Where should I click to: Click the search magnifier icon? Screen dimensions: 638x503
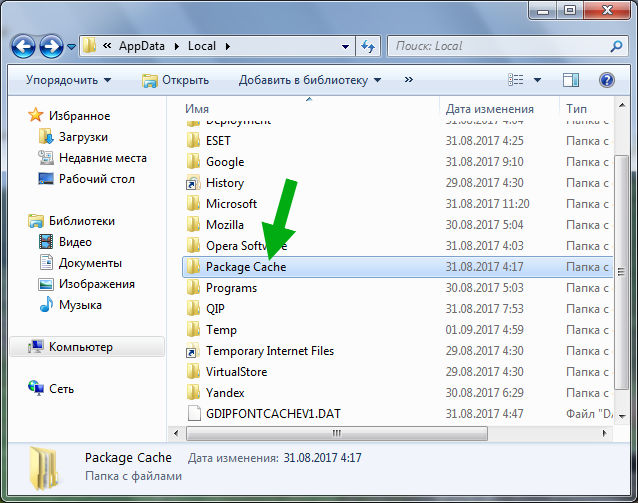click(x=616, y=46)
